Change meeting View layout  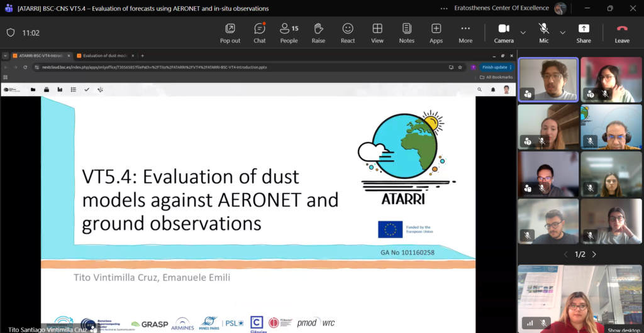[x=377, y=33]
